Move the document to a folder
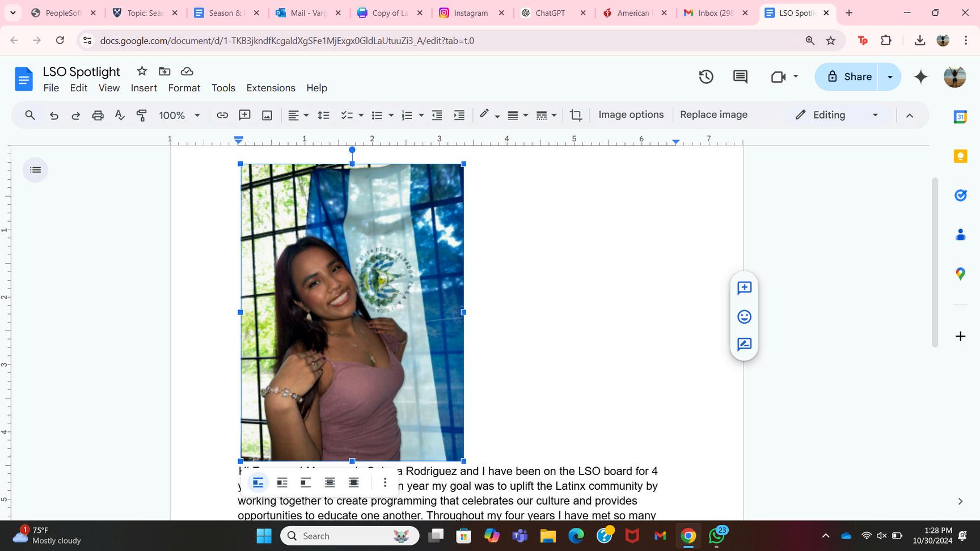980x551 pixels. [x=164, y=71]
